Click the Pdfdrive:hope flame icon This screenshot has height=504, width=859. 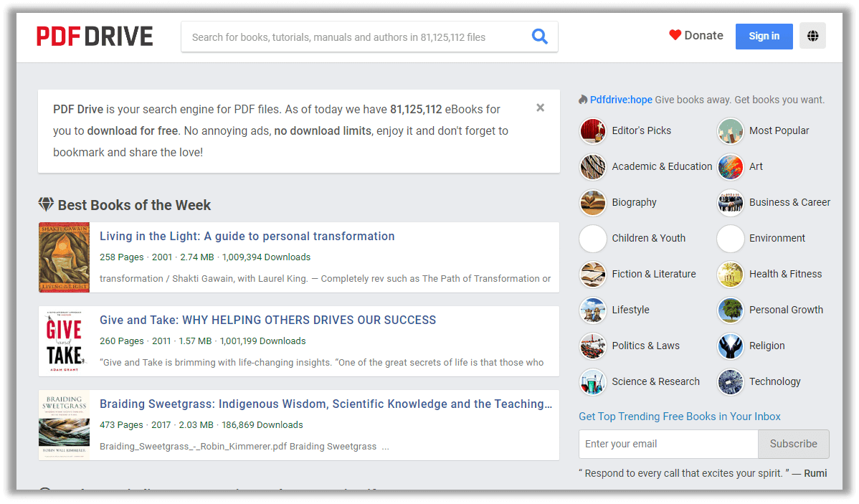pos(583,100)
